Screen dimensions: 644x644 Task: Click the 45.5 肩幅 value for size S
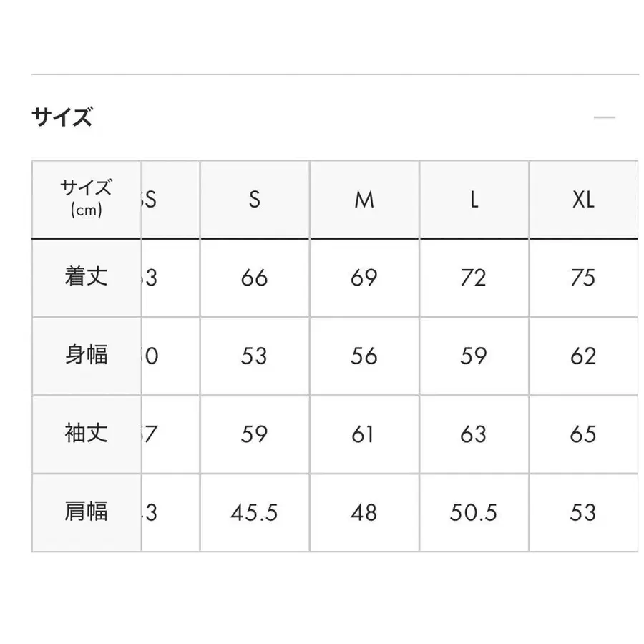point(254,512)
